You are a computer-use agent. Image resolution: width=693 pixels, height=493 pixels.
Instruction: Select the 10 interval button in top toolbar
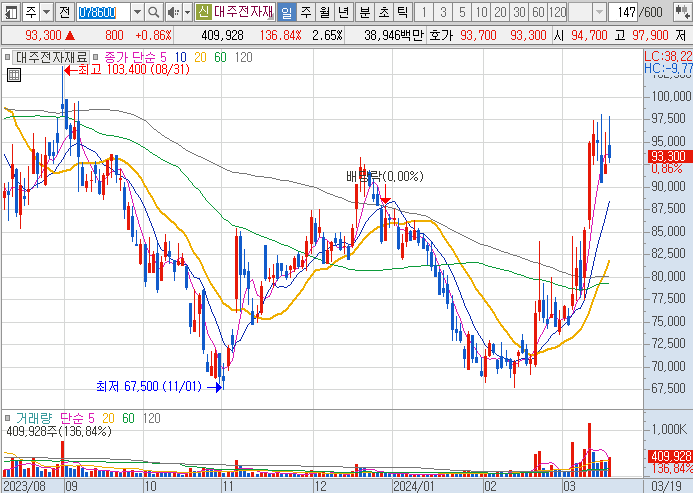(481, 12)
